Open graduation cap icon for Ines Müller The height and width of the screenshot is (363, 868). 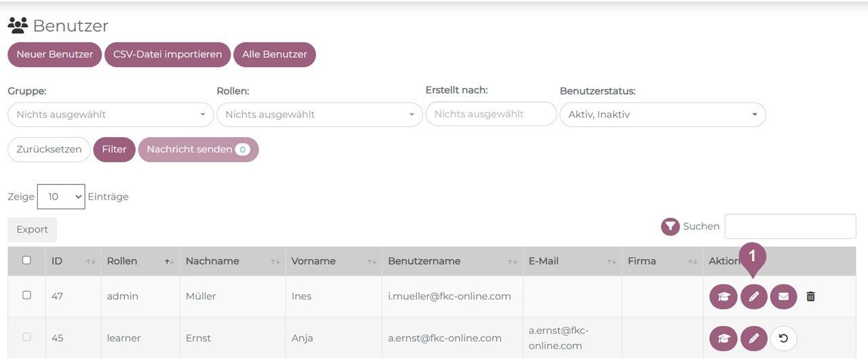click(723, 297)
